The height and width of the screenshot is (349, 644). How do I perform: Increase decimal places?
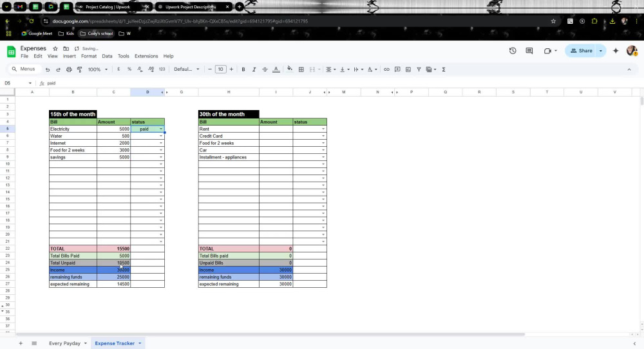click(151, 70)
